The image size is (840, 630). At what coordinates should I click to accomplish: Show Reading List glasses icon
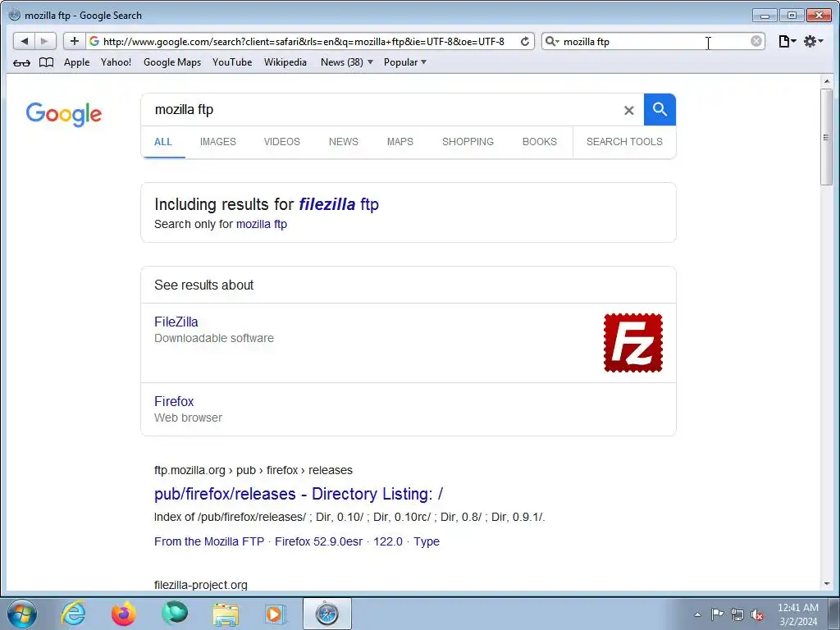click(21, 62)
